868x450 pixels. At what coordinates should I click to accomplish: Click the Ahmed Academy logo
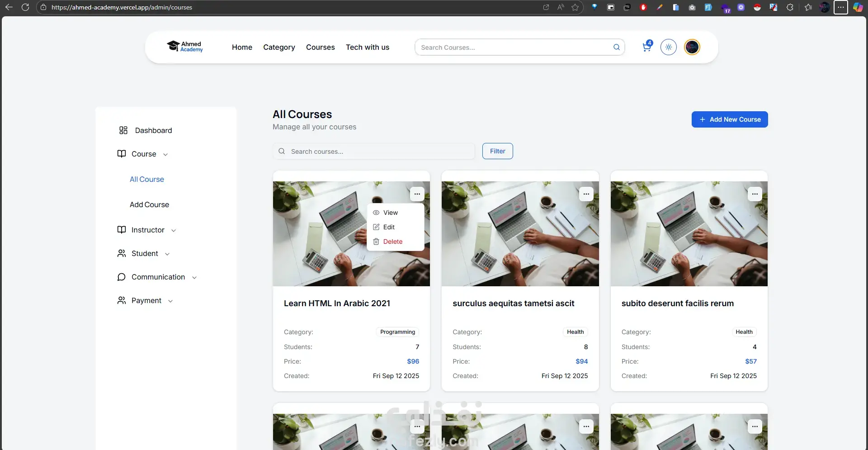pos(185,47)
